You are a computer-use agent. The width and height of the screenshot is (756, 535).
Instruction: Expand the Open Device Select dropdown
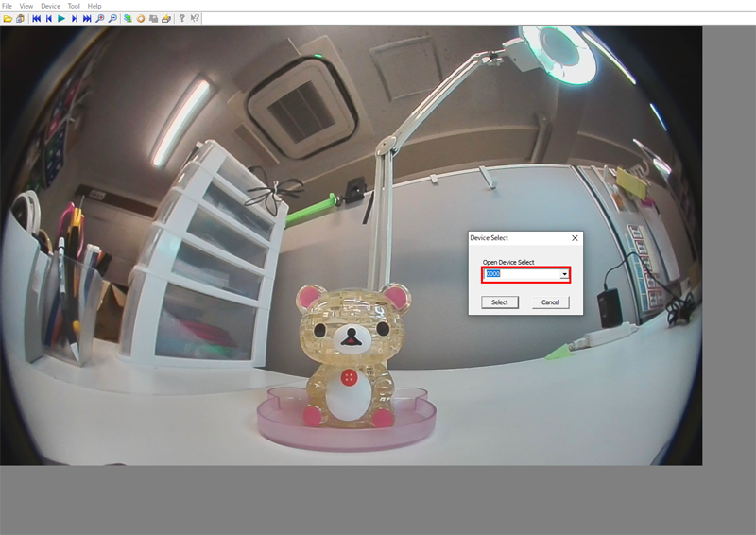(564, 274)
